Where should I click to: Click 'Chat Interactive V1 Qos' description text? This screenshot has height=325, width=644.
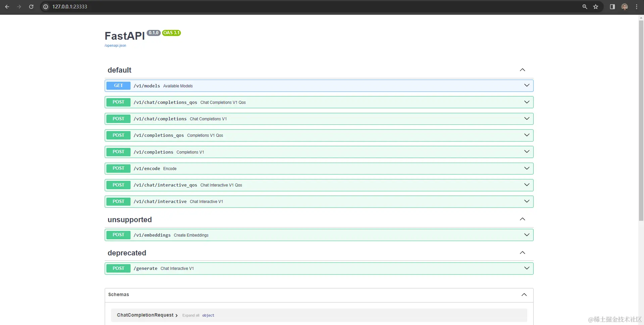(221, 185)
